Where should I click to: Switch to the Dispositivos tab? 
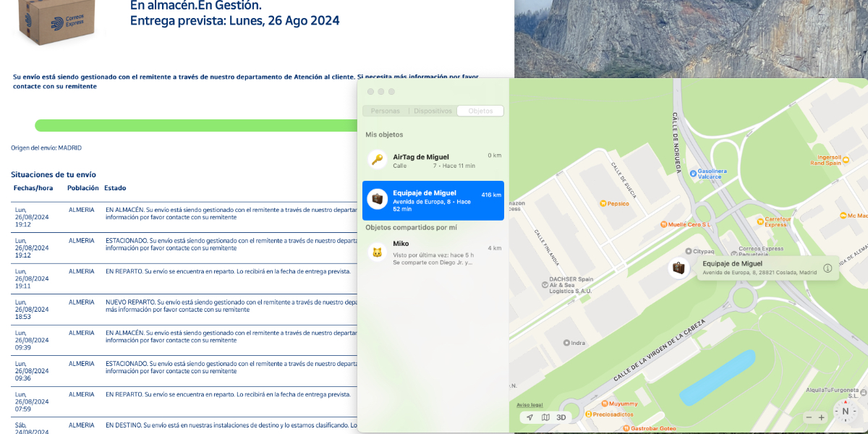pyautogui.click(x=433, y=111)
